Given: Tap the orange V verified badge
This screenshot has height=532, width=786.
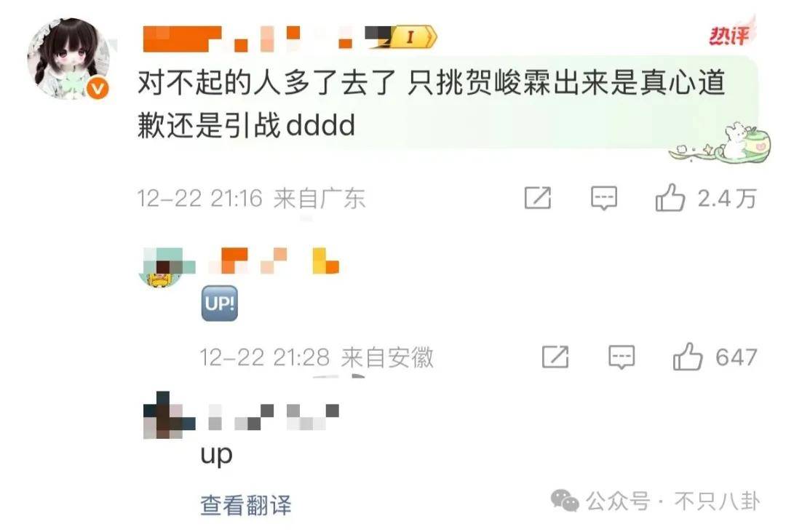Looking at the screenshot, I should point(98,90).
